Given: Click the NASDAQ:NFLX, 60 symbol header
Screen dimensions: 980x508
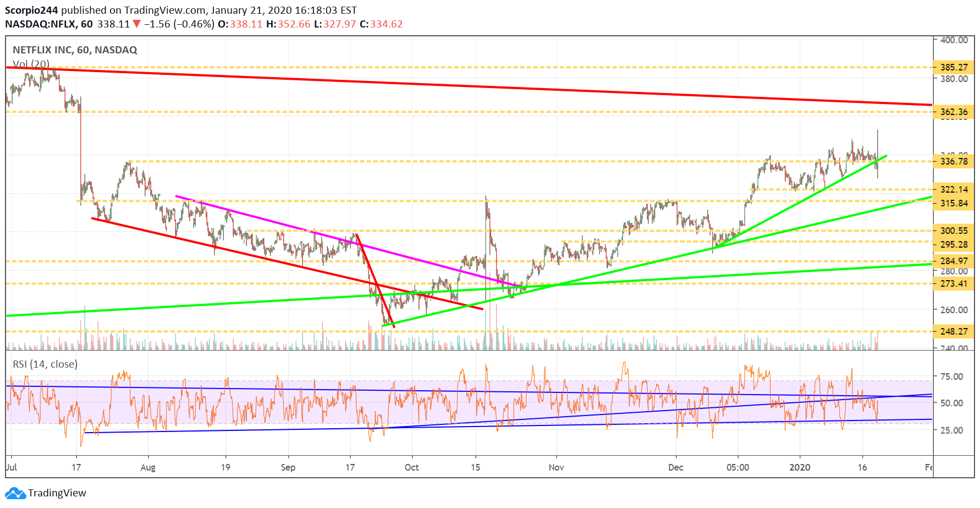Looking at the screenshot, I should click(x=49, y=24).
